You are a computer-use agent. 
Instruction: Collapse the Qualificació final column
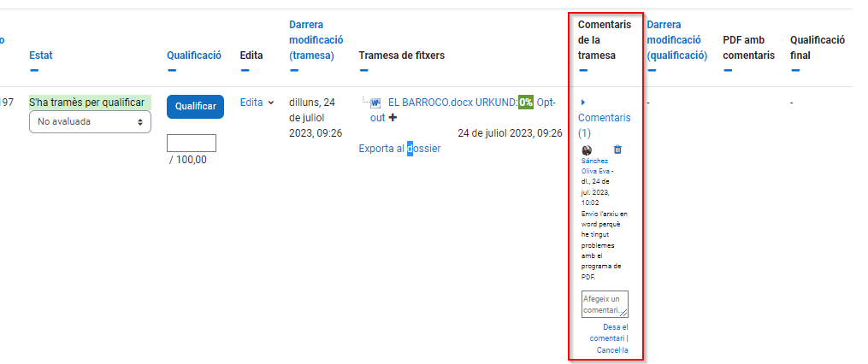pos(794,71)
